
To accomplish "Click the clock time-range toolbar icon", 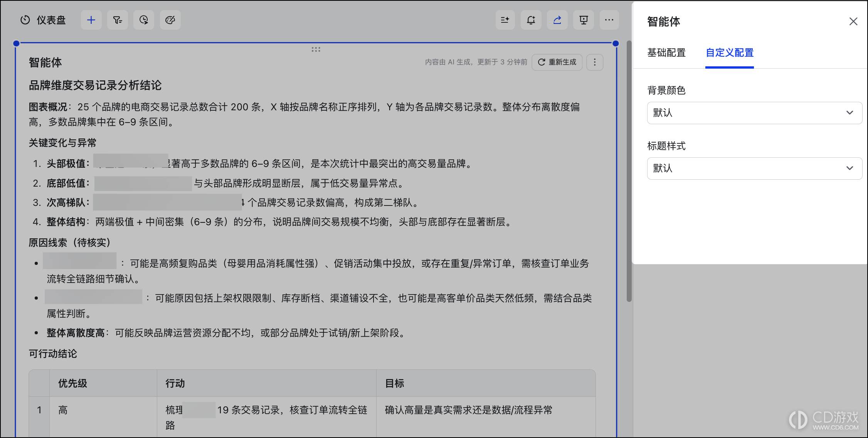I will (144, 20).
